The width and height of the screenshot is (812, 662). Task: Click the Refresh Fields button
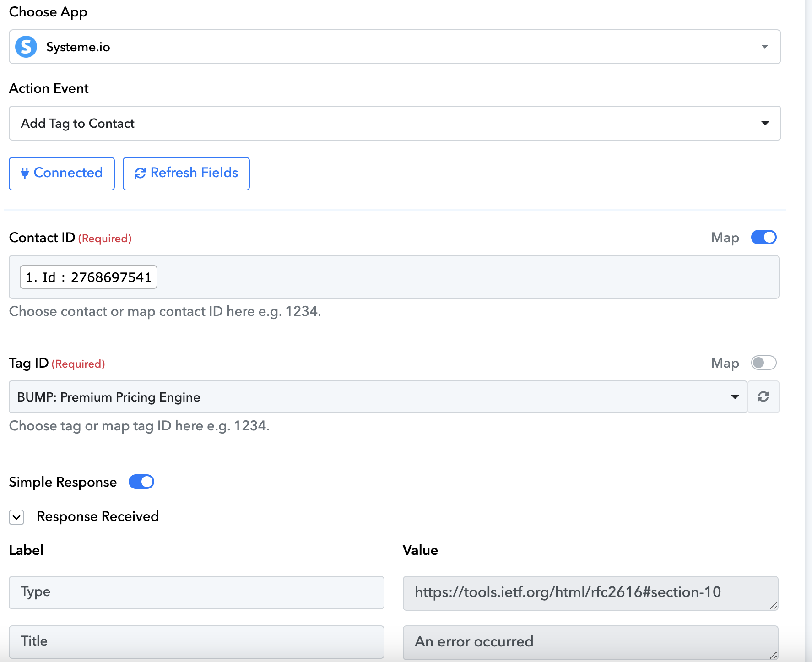point(186,174)
